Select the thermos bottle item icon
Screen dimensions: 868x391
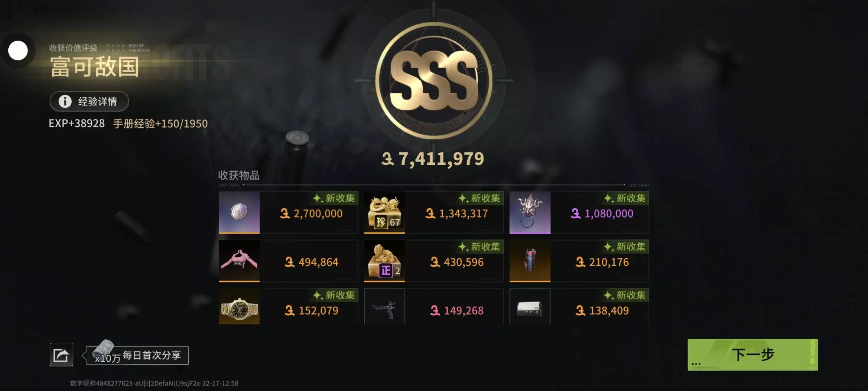pyautogui.click(x=530, y=261)
